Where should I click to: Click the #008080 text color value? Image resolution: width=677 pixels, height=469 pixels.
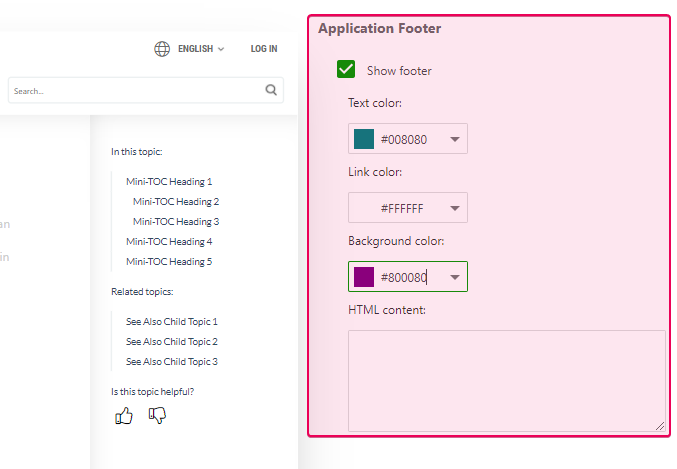(404, 139)
